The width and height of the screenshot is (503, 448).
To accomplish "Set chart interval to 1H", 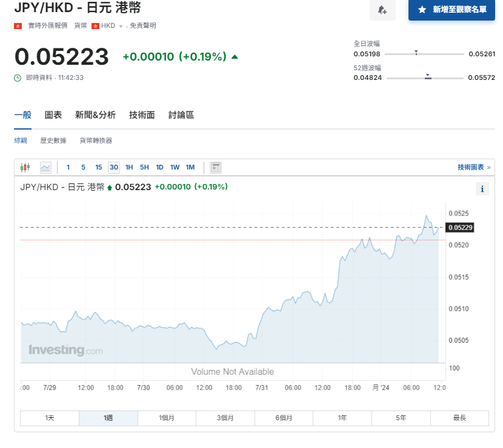I will coord(129,168).
